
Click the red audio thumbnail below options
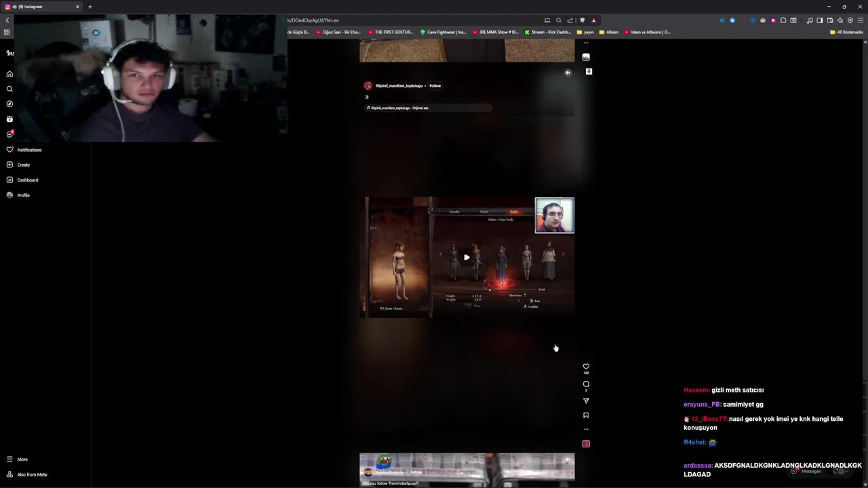click(586, 444)
